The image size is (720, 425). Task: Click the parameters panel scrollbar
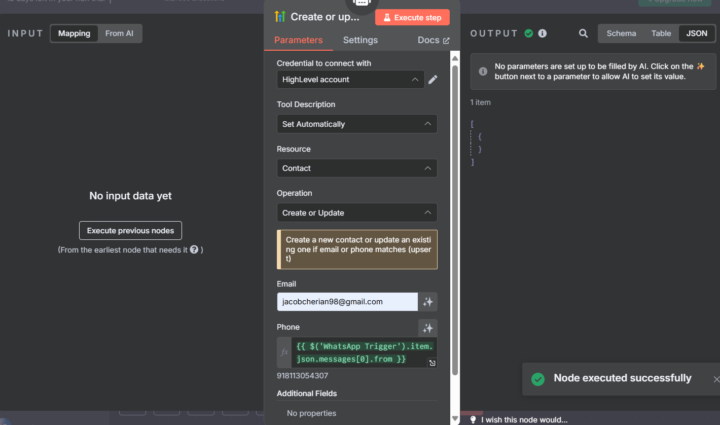[x=455, y=220]
